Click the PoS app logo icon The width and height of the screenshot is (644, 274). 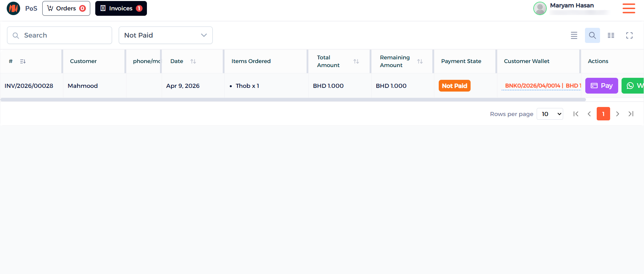(x=13, y=8)
